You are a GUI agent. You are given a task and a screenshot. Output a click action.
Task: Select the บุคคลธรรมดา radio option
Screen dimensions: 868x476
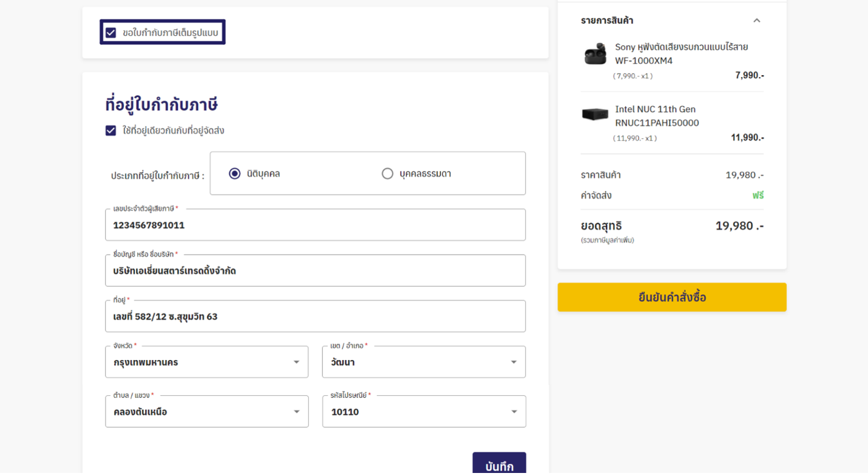387,173
